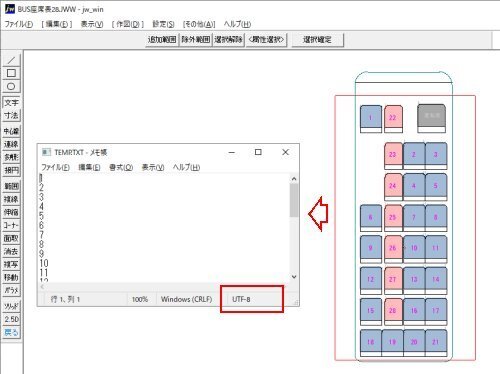Select the circle drawing tool
Screen dimensions: 500x374
point(11,86)
